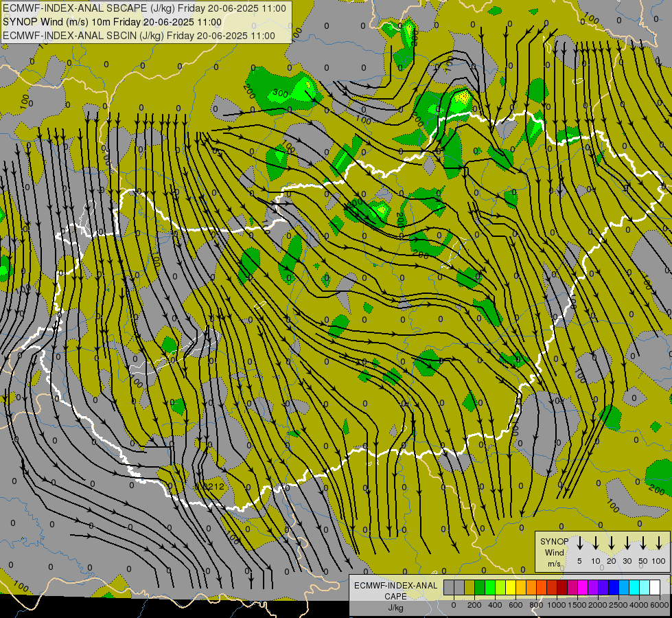The image size is (672, 618).
Task: Click the 50 m/s wind arrow in legend
Action: tap(643, 543)
